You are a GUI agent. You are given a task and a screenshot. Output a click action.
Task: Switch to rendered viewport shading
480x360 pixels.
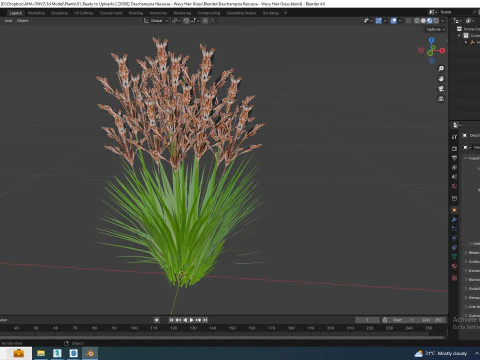pyautogui.click(x=436, y=21)
